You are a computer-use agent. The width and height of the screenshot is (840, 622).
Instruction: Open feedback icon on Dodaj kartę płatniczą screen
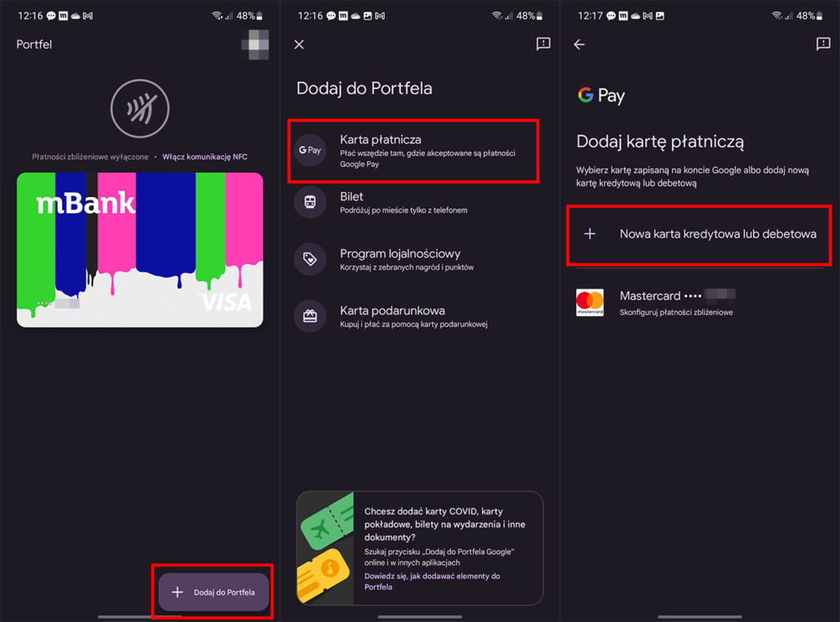coord(823,44)
